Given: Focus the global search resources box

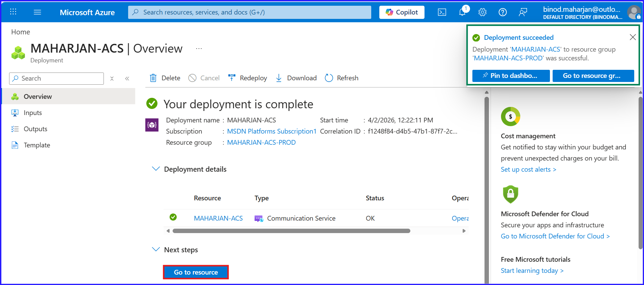Looking at the screenshot, I should 250,12.
